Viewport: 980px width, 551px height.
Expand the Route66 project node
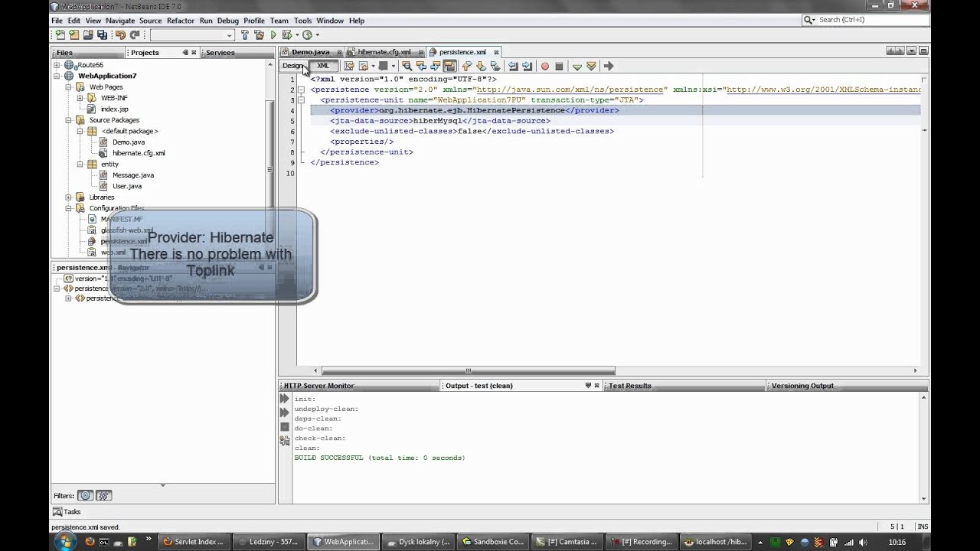57,65
